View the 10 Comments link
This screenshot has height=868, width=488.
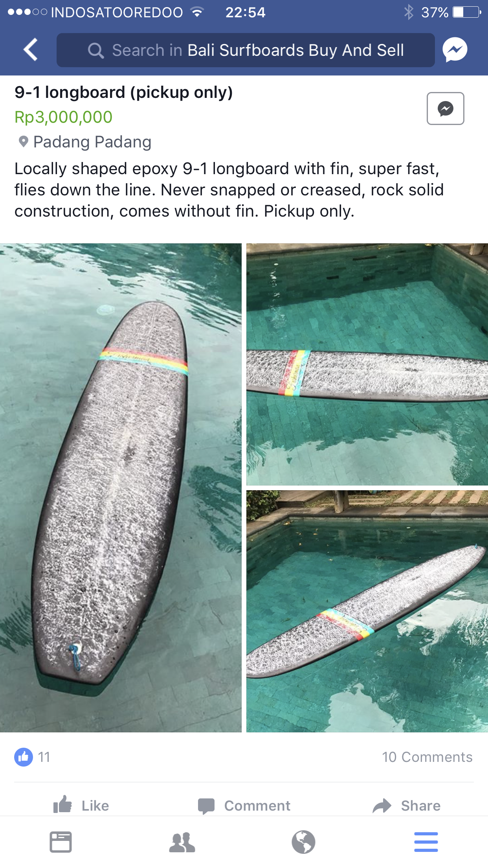(x=427, y=757)
